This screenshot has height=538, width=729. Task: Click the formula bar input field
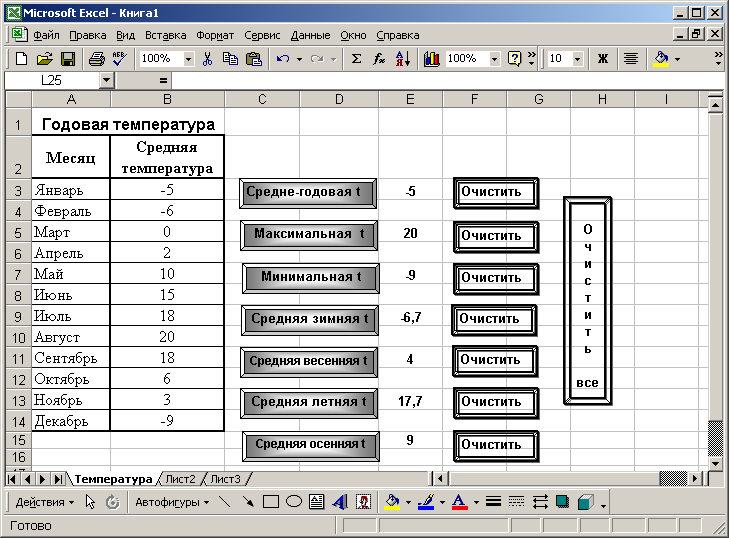pos(446,80)
